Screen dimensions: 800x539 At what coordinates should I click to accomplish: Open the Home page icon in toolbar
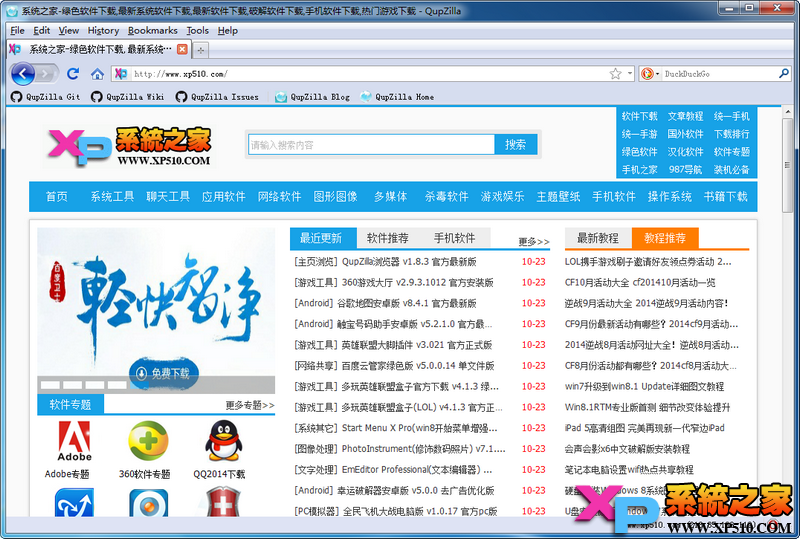coord(97,74)
